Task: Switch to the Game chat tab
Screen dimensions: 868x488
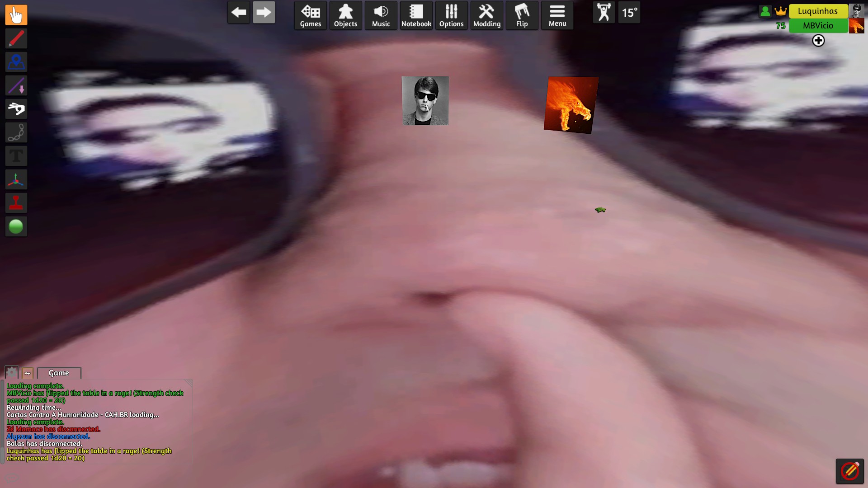Action: tap(59, 373)
